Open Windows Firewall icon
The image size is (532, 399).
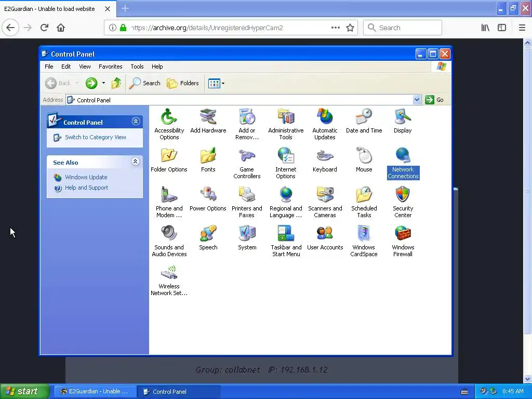pos(403,241)
